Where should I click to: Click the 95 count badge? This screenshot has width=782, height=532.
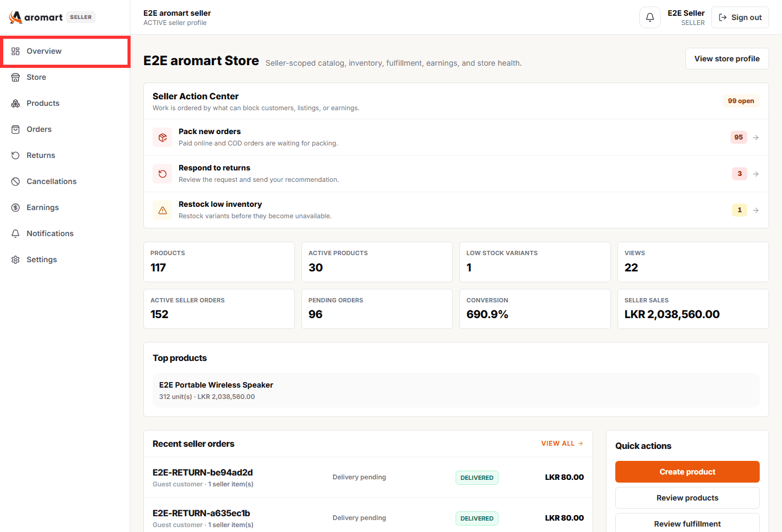tap(739, 137)
